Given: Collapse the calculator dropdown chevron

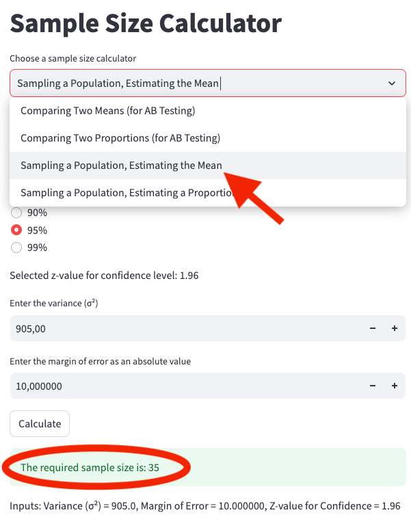Looking at the screenshot, I should coord(392,83).
